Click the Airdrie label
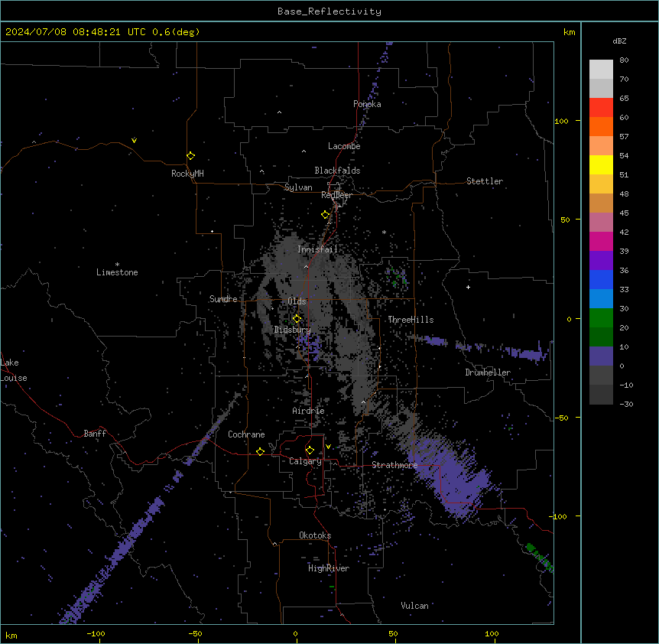Image resolution: width=659 pixels, height=644 pixels. [308, 411]
